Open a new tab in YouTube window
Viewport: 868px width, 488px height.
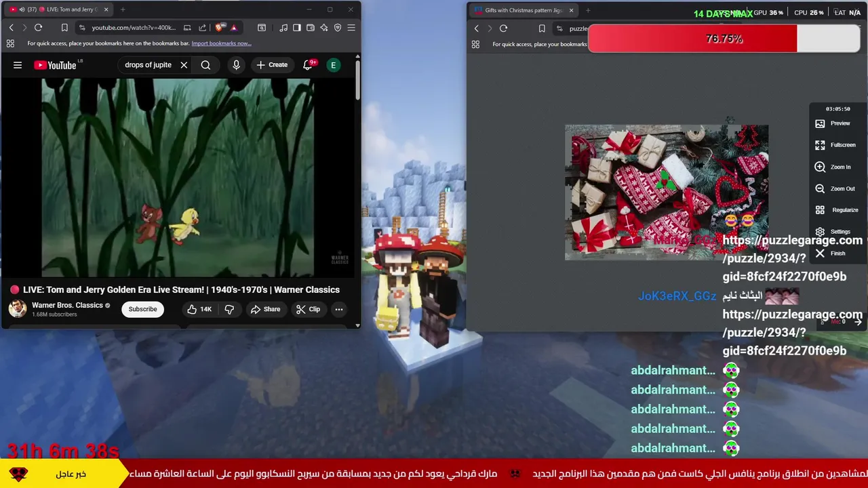pyautogui.click(x=123, y=9)
